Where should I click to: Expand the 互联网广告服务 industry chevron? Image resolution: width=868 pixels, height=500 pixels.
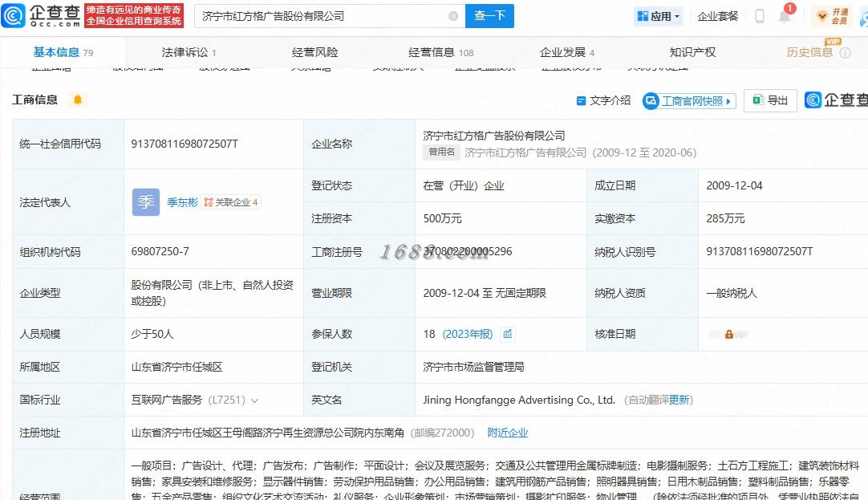pos(255,400)
